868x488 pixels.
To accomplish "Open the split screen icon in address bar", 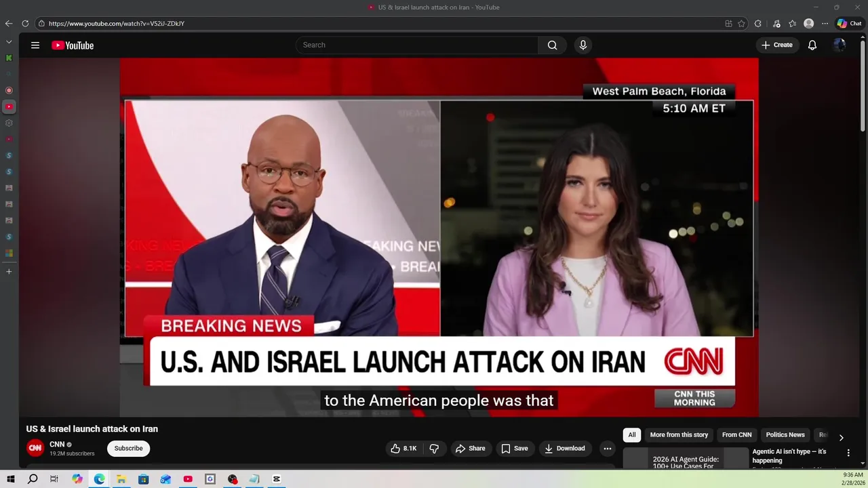I will 728,23.
